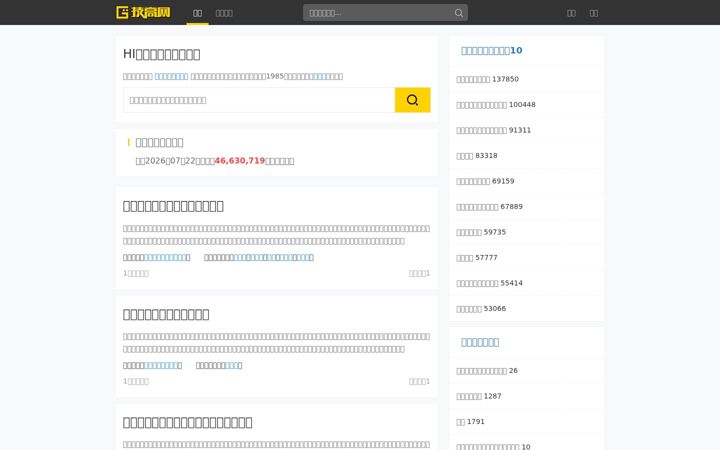Open the sidebar row with count 137850
The height and width of the screenshot is (450, 720).
click(x=526, y=79)
